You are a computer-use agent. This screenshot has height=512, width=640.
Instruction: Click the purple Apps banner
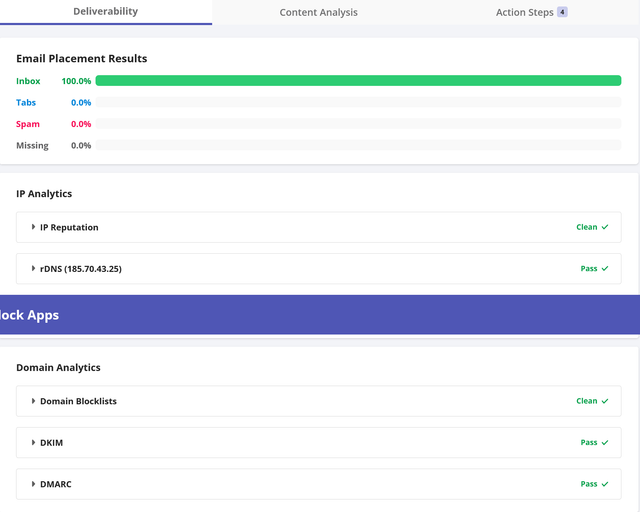[320, 315]
